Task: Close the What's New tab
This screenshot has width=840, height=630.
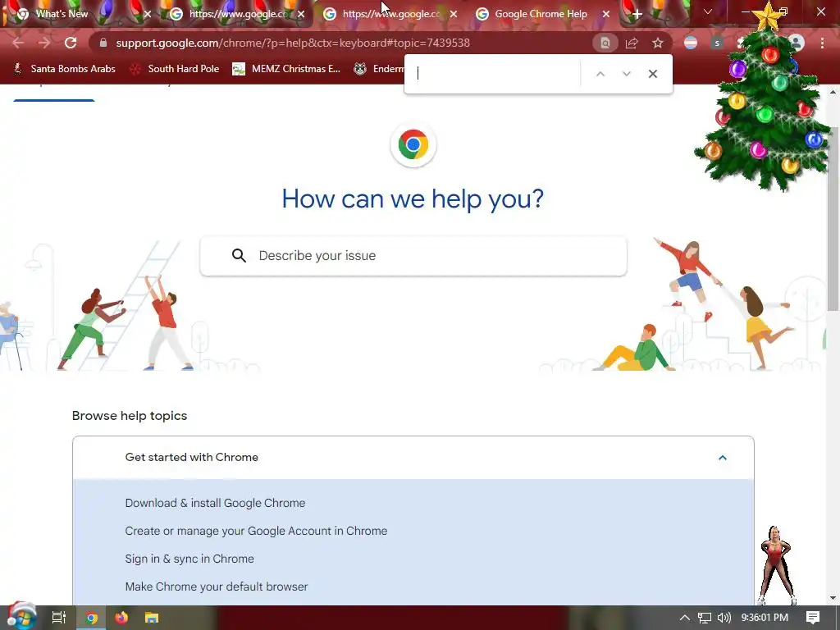Action: (x=148, y=14)
